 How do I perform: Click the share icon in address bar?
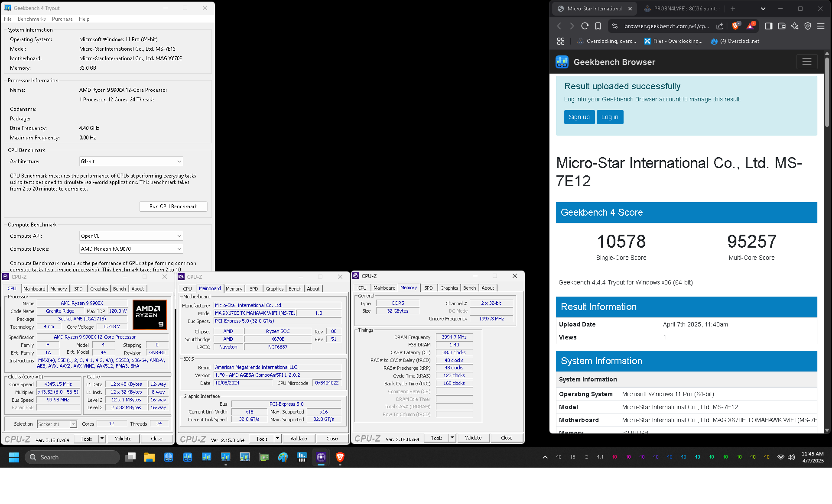click(720, 26)
